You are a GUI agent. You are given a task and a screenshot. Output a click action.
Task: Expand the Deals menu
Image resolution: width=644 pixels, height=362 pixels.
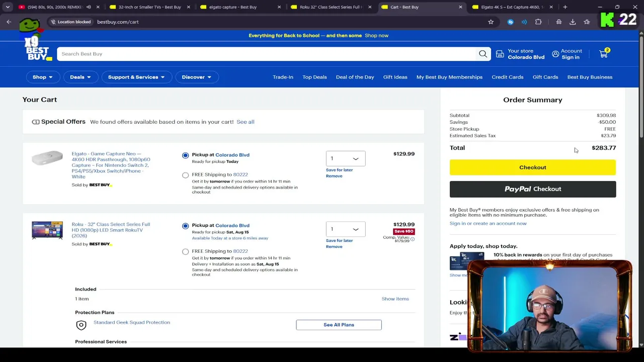click(80, 77)
